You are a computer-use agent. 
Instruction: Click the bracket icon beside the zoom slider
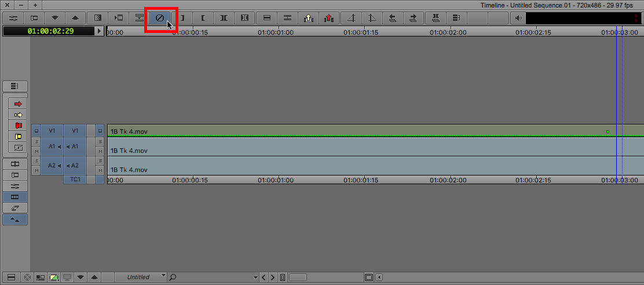(x=283, y=277)
